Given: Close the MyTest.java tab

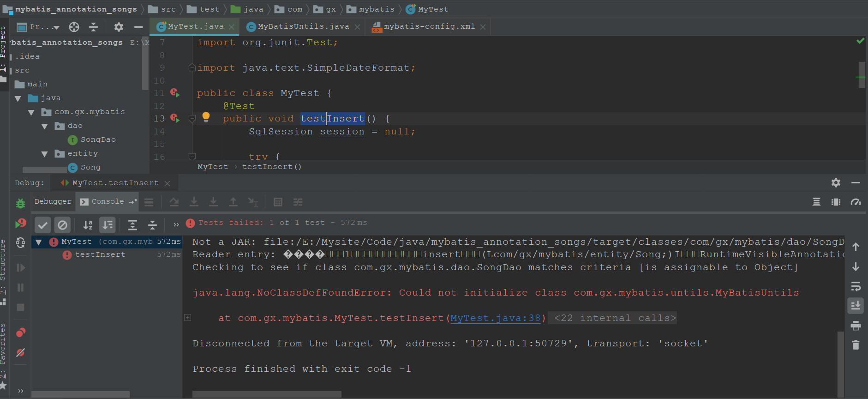Looking at the screenshot, I should pyautogui.click(x=232, y=27).
